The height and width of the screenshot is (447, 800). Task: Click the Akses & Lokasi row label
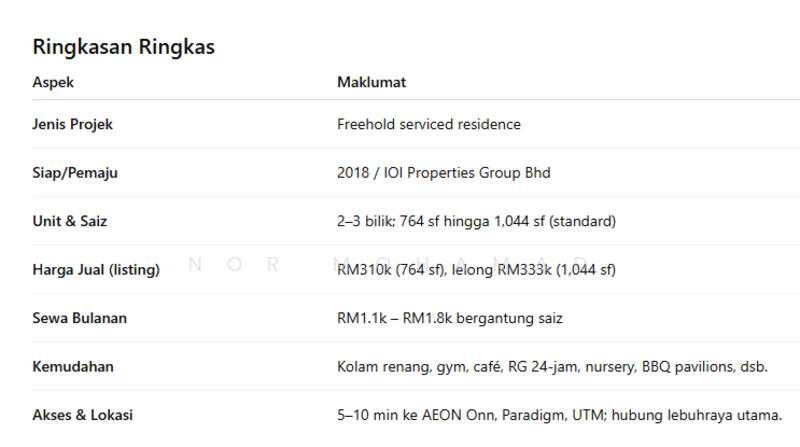(x=82, y=415)
